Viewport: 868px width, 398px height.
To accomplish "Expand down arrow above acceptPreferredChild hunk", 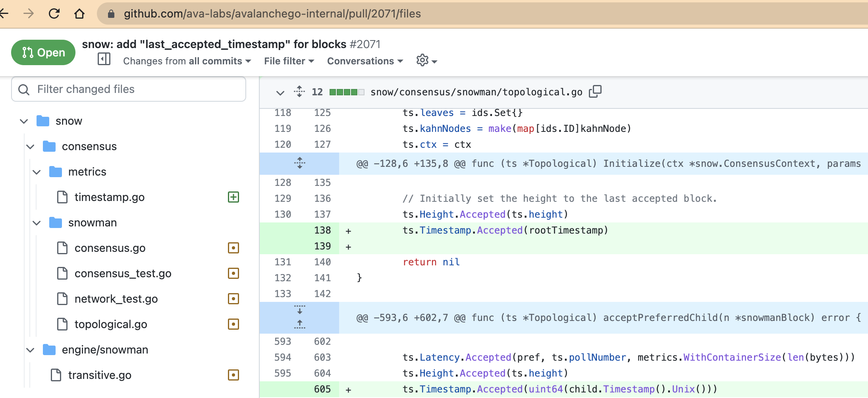I will click(300, 310).
